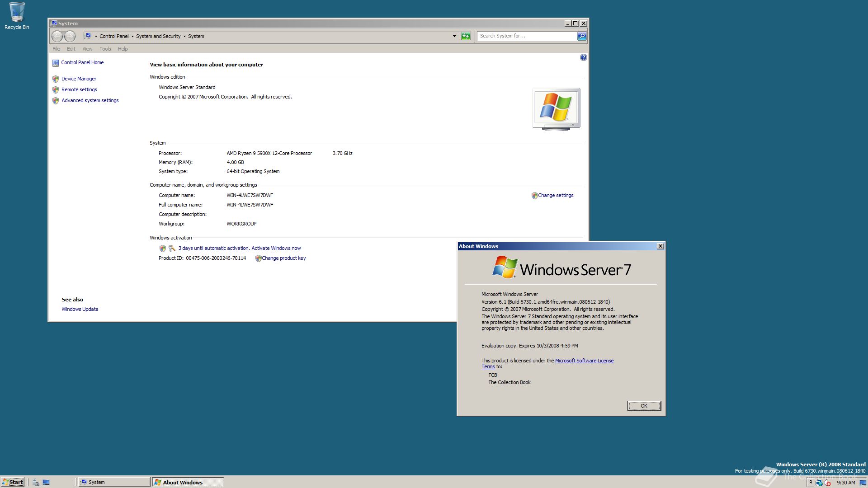Image resolution: width=868 pixels, height=488 pixels.
Task: Open Microsoft Software License Terms link
Action: (584, 361)
